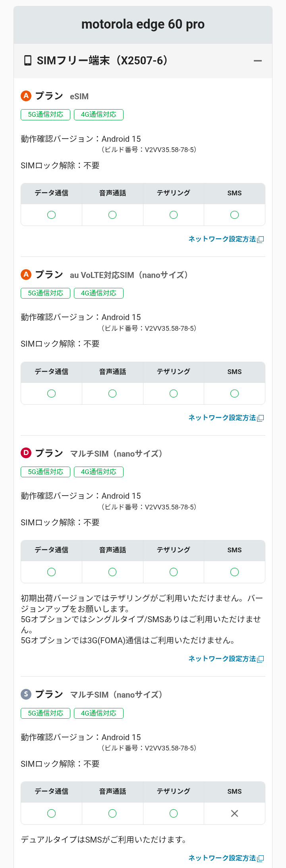This screenshot has width=286, height=868.
Task: Click external-link icon in D plan's network settings link
Action: tap(261, 659)
